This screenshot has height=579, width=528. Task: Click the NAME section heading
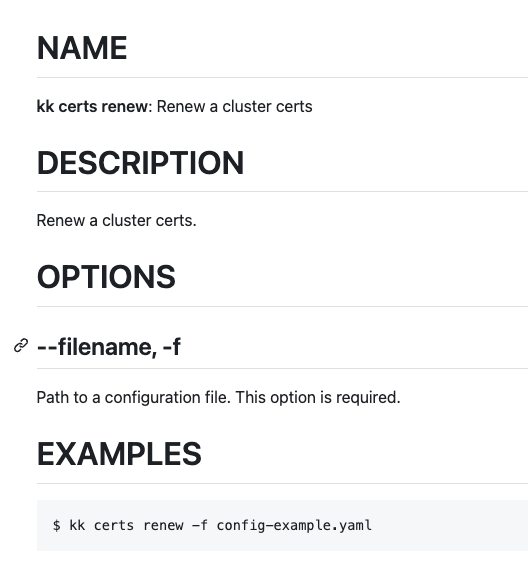(x=82, y=48)
